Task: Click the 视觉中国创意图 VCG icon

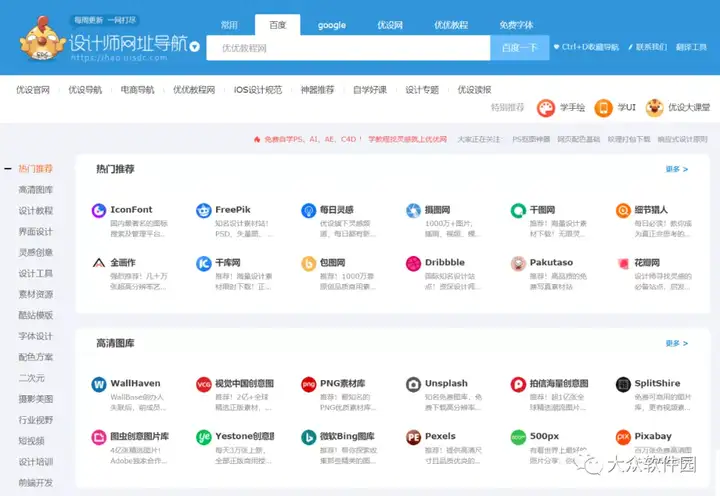Action: [203, 384]
